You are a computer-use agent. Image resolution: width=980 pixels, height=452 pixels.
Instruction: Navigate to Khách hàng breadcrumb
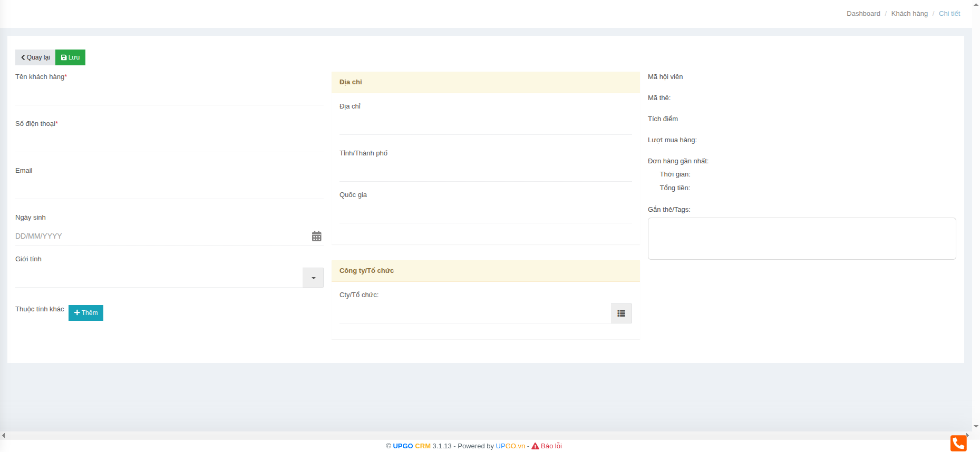[909, 14]
